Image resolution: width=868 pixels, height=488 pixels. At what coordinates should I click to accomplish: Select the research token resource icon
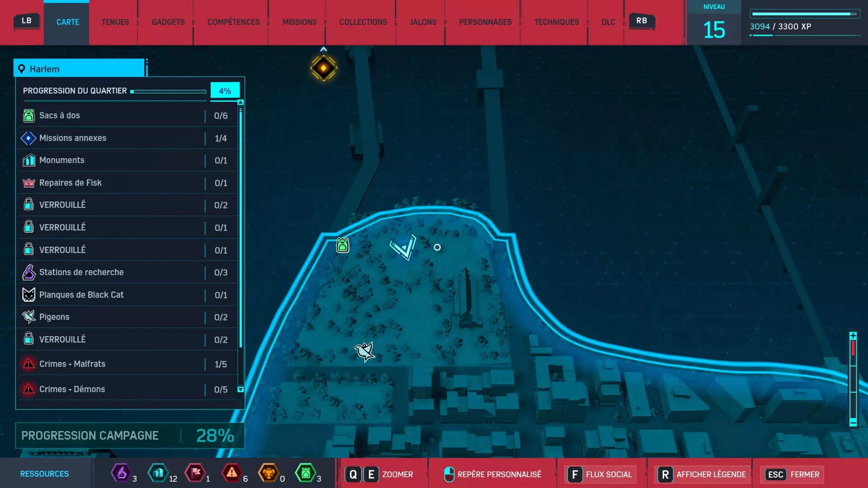point(121,473)
